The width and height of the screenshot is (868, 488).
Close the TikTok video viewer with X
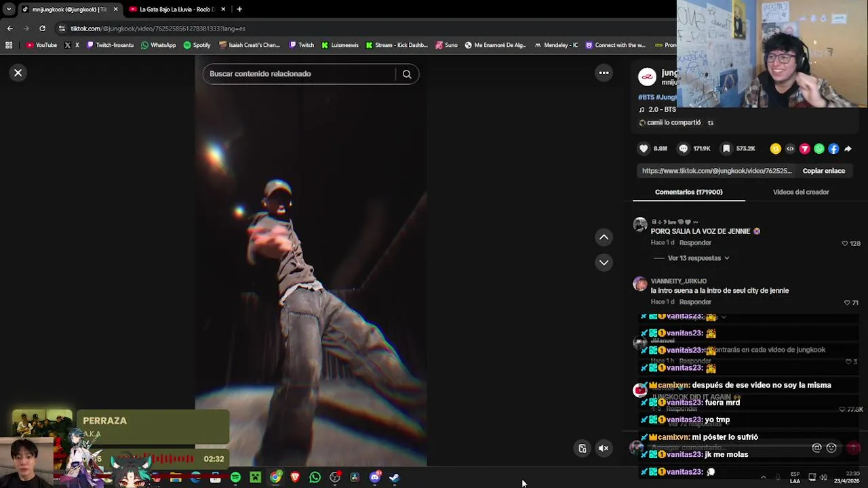point(18,73)
